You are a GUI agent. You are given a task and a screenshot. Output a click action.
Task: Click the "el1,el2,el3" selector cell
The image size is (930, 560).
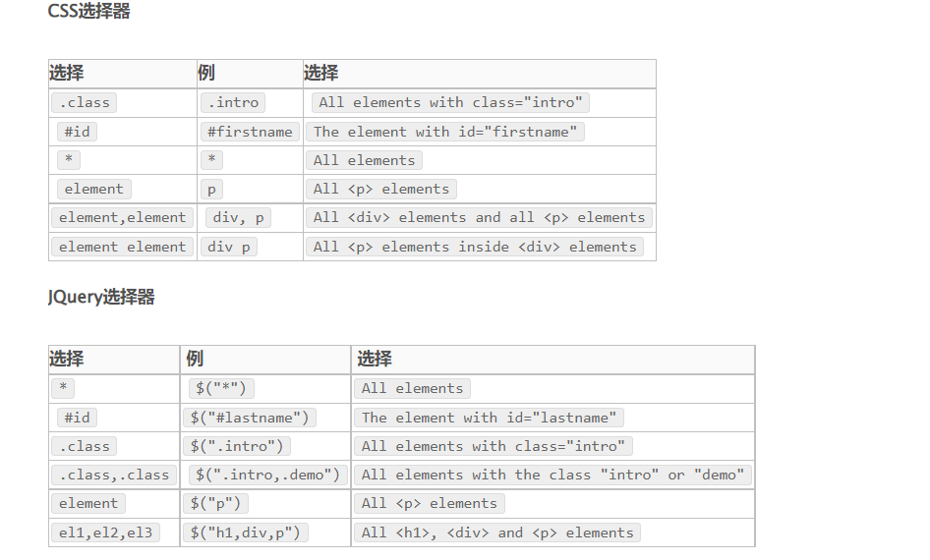[102, 532]
